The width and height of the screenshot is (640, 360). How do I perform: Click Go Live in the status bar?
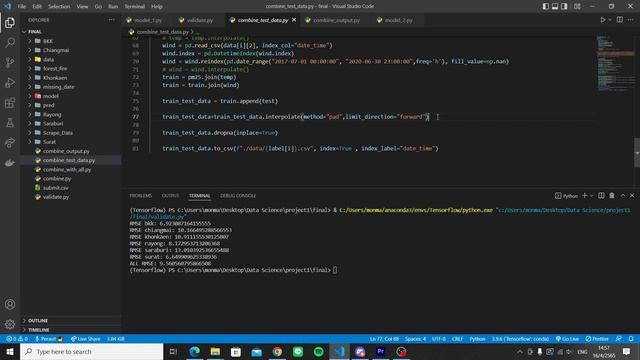click(567, 339)
